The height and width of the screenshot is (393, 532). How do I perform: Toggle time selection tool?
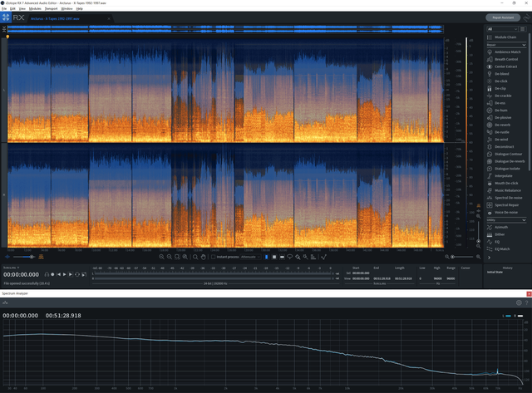click(266, 257)
